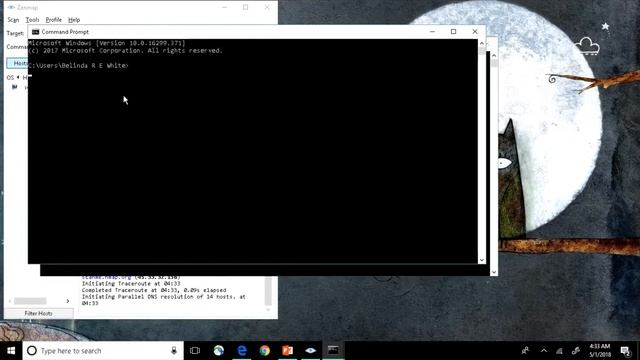Open the Action Center notifications icon
The width and height of the screenshot is (640, 360).
click(x=625, y=351)
